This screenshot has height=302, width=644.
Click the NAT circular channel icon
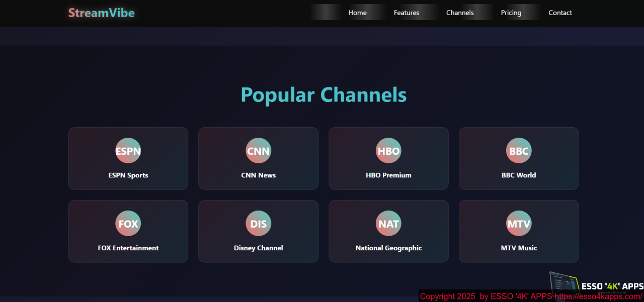click(388, 224)
